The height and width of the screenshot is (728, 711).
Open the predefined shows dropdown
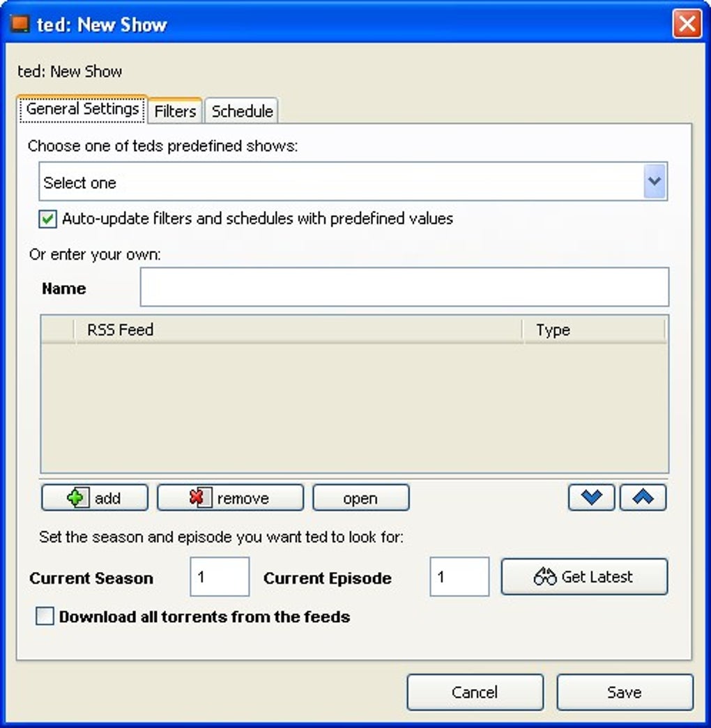click(353, 182)
